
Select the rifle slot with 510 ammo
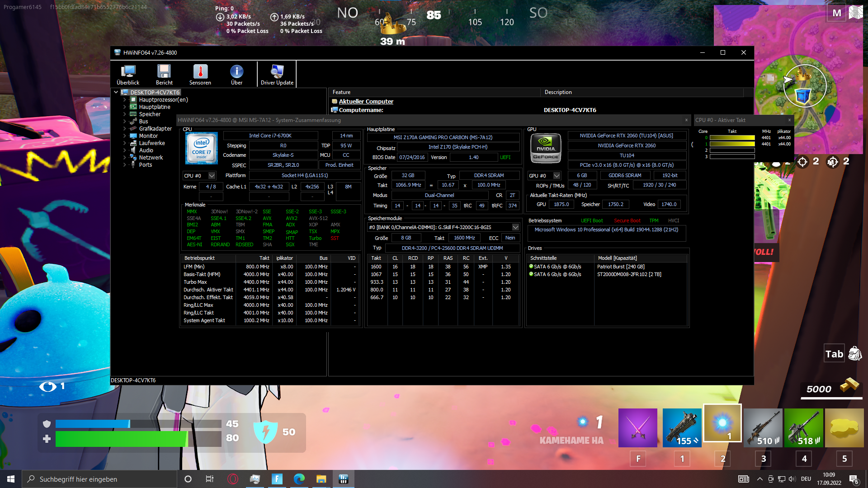[x=763, y=428]
